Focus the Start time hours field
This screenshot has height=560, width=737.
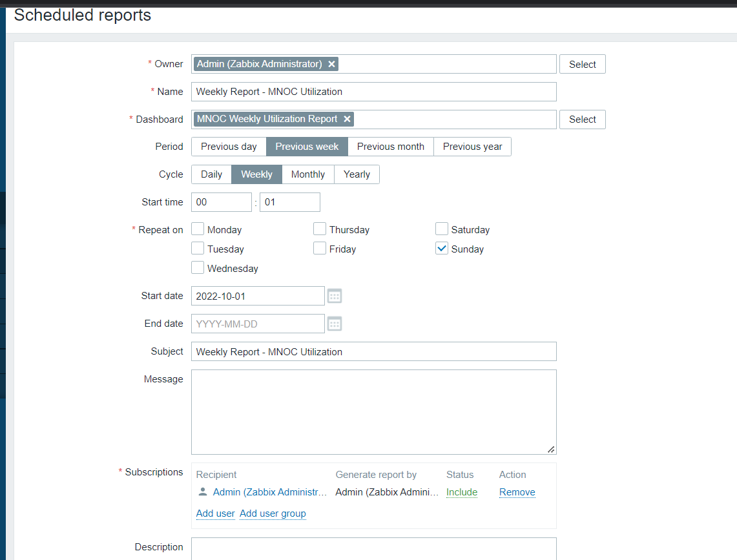(222, 202)
